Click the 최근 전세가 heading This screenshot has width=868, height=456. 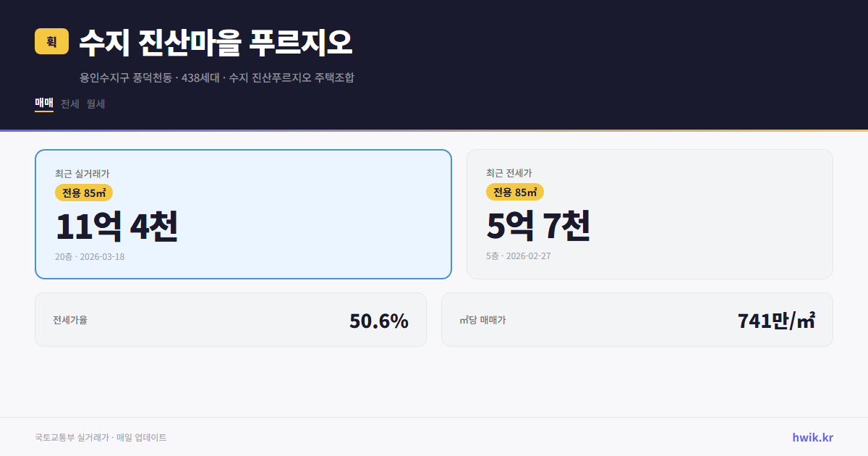pyautogui.click(x=511, y=172)
